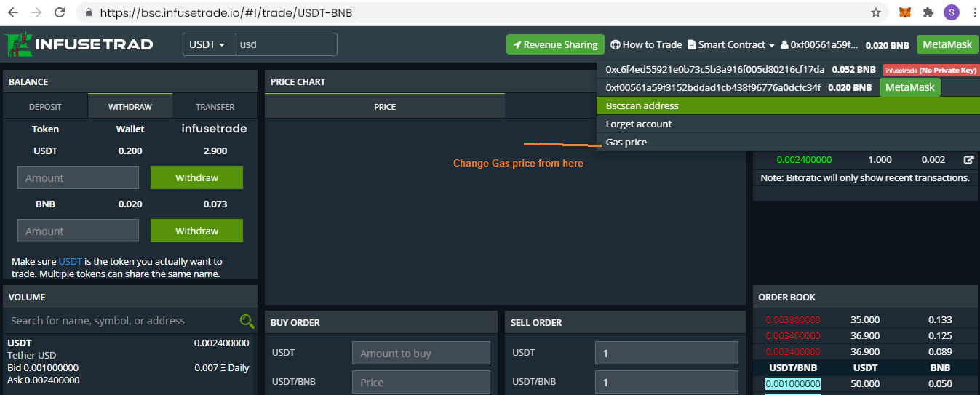Click infusetrade USDT balance 2.900

215,151
